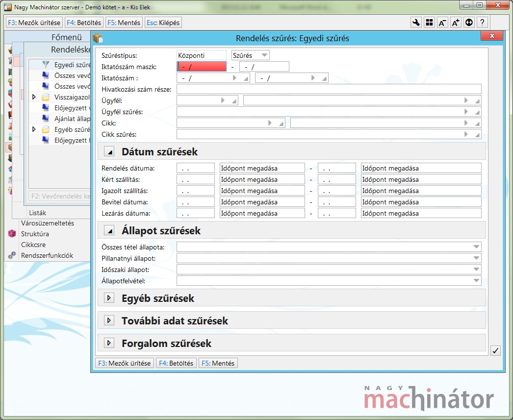Click lookup arrow in first Iktatószám field
Viewport: 513px width, 420px height.
[234, 78]
